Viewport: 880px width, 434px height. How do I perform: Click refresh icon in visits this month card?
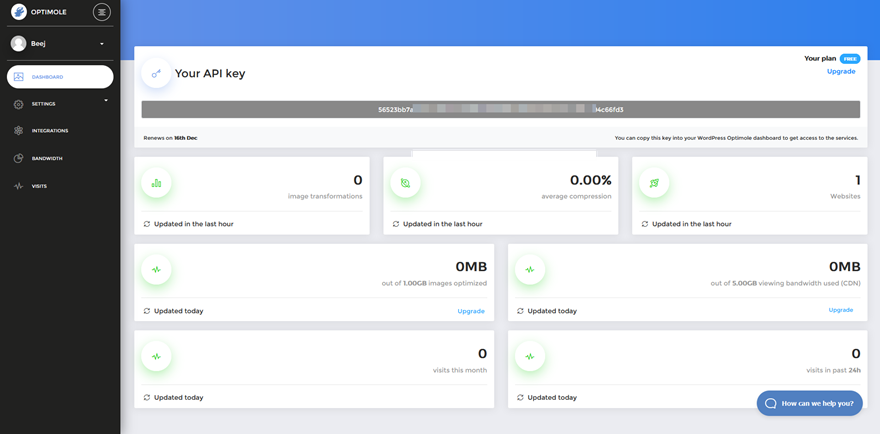[x=147, y=398]
